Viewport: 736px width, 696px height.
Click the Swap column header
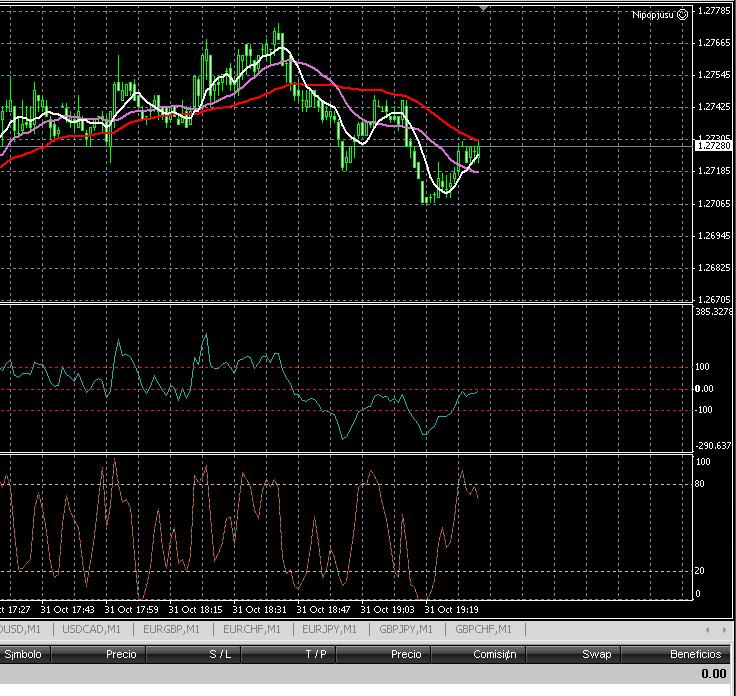pos(596,654)
